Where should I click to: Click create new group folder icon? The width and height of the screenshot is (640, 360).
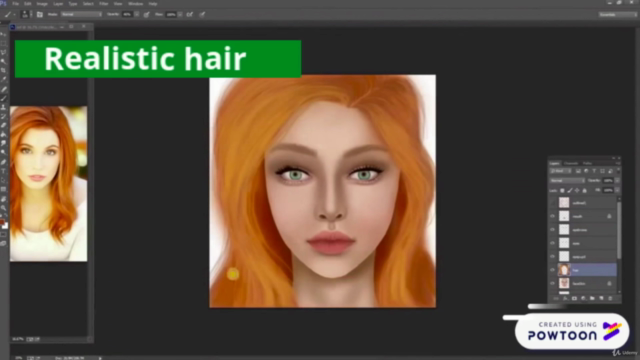point(592,298)
